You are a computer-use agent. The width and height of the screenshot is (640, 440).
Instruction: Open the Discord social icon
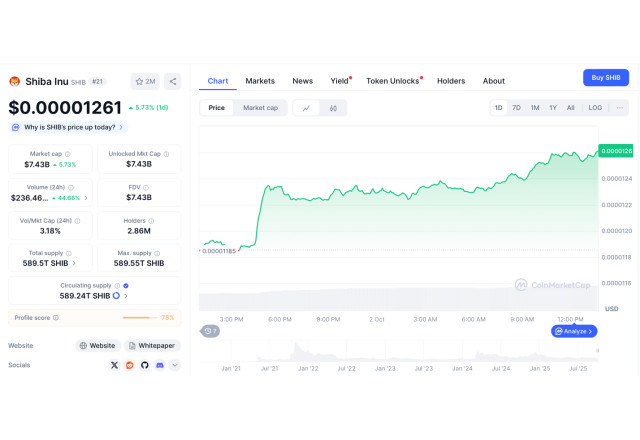pyautogui.click(x=160, y=365)
